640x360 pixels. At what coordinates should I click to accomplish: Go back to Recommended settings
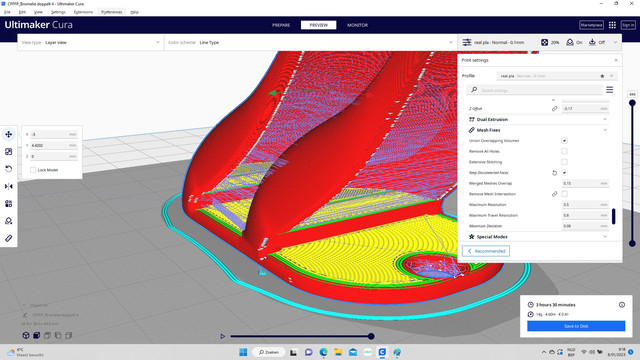coord(486,251)
